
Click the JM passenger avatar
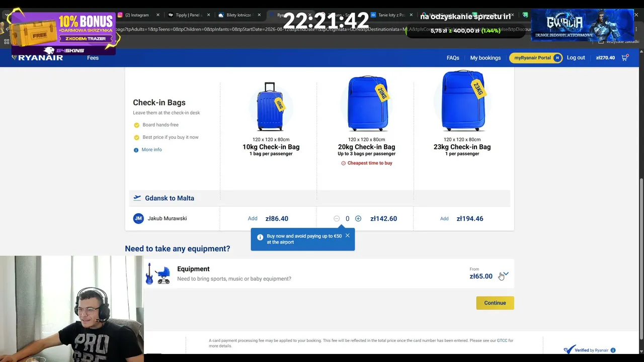tap(138, 219)
